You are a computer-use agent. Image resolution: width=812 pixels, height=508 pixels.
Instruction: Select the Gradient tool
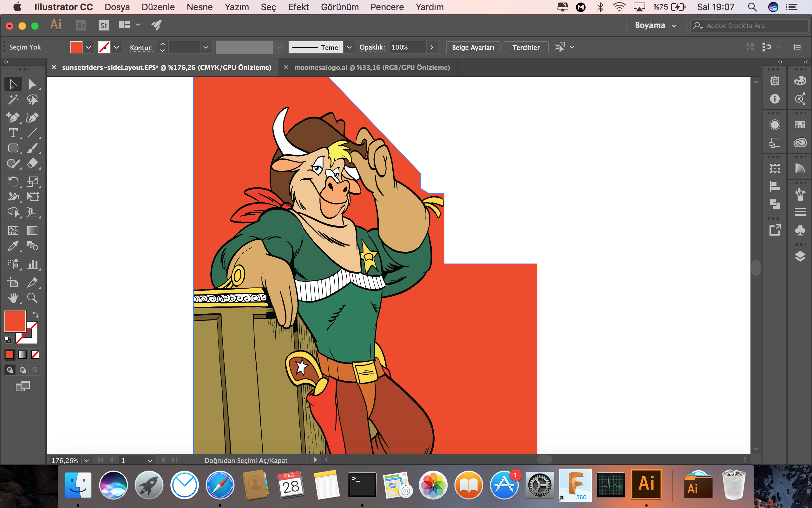[32, 231]
